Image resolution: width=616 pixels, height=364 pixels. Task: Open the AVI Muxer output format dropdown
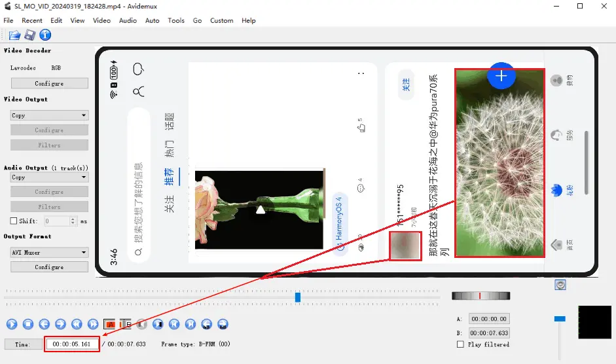[x=49, y=252]
